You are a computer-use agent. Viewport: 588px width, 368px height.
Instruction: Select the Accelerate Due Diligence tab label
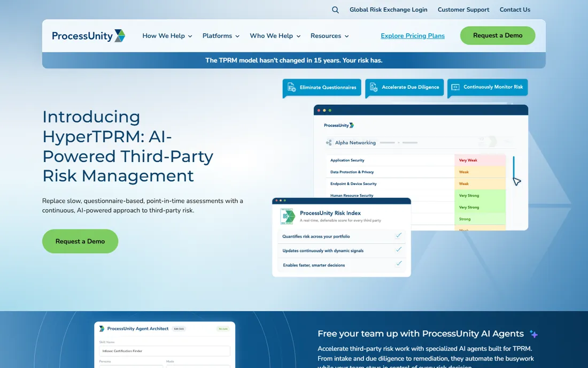(410, 87)
